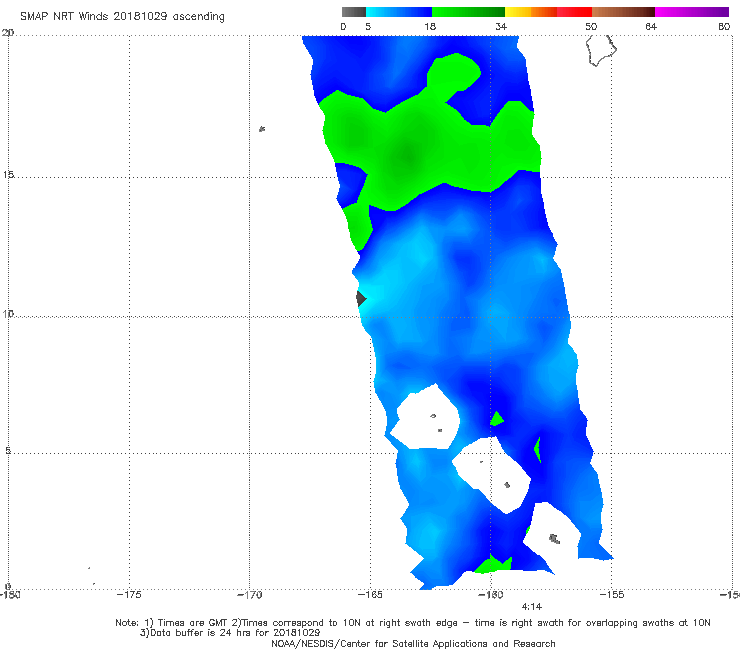This screenshot has height=650, width=740.
Task: Click the note line starting "Note: 1) Times are GMT"
Action: click(x=413, y=623)
